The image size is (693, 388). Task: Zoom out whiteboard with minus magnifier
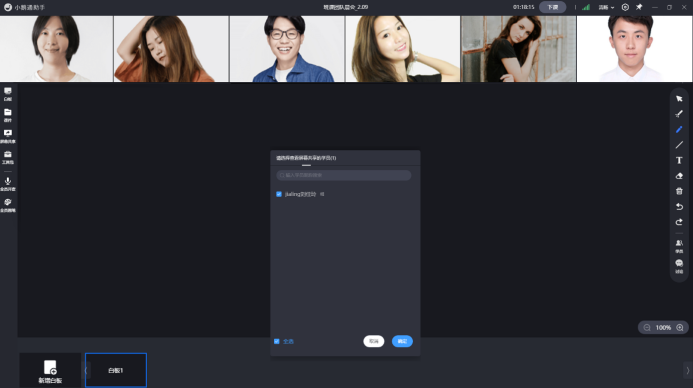pos(647,327)
